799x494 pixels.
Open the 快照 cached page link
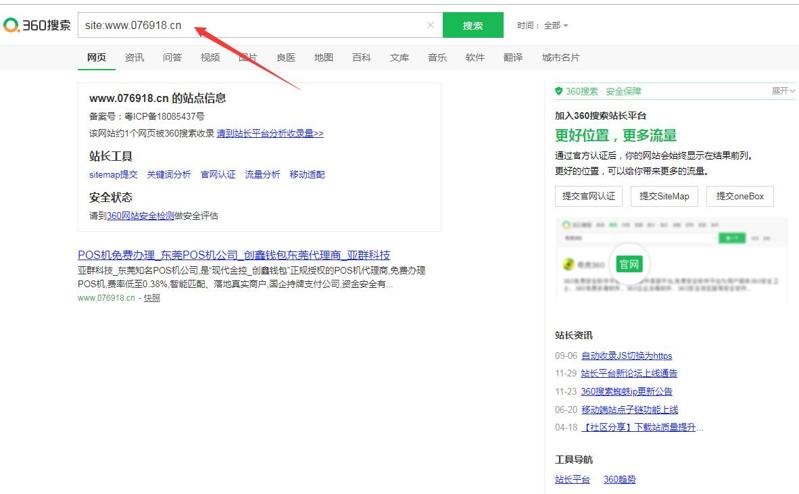[x=152, y=298]
